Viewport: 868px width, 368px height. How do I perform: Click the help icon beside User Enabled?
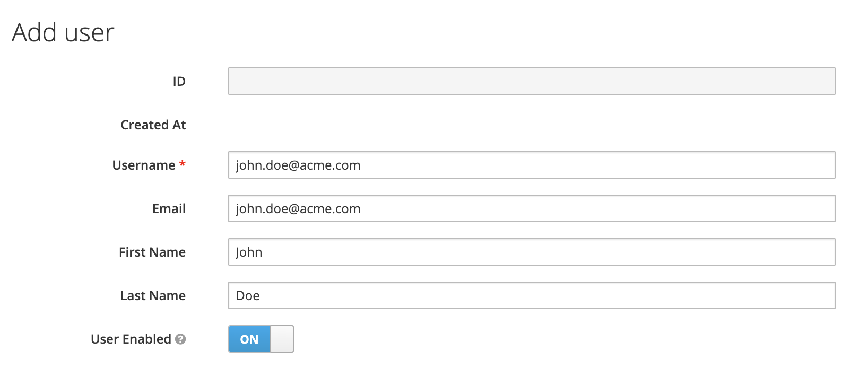point(180,339)
